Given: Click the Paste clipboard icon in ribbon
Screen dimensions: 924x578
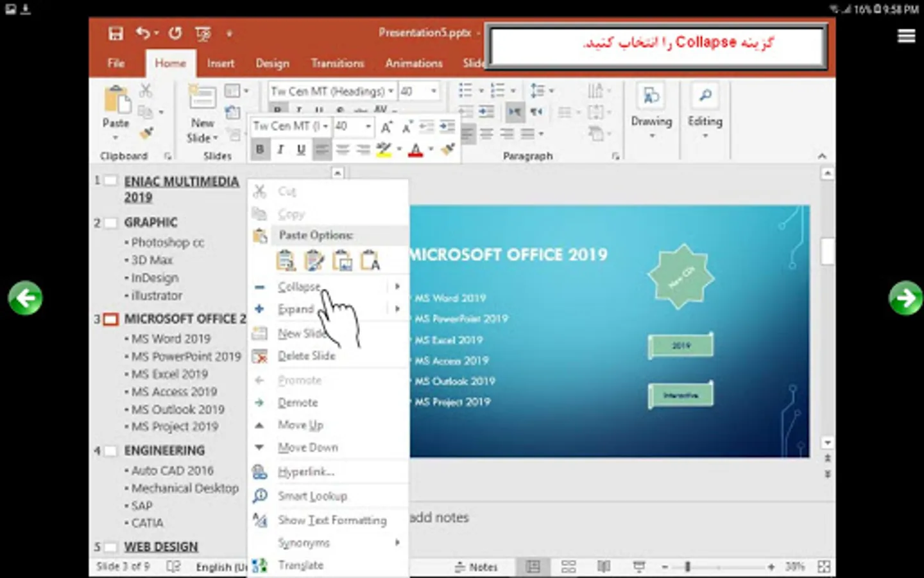Looking at the screenshot, I should point(116,100).
